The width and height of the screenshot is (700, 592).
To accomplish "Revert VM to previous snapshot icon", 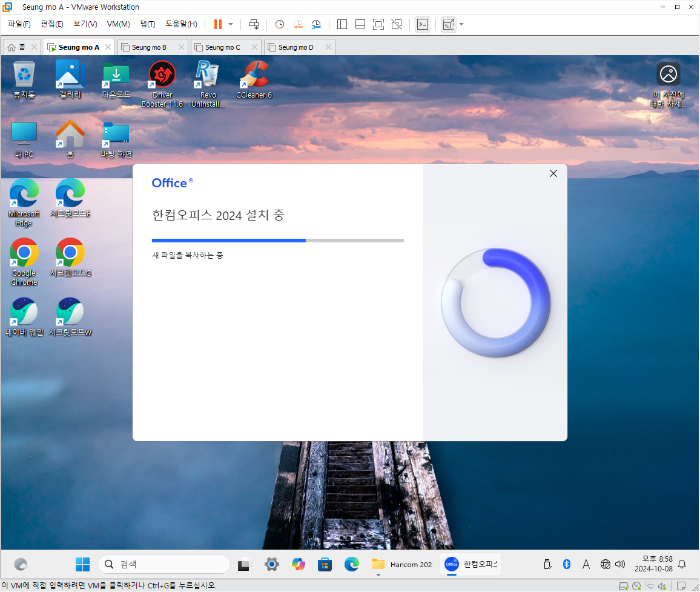I will [x=298, y=24].
